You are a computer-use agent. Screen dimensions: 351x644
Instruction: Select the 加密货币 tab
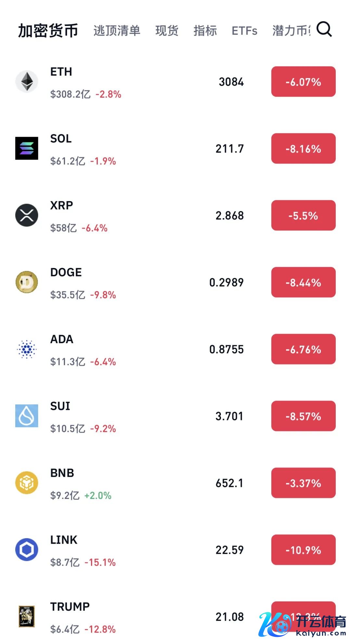[48, 31]
